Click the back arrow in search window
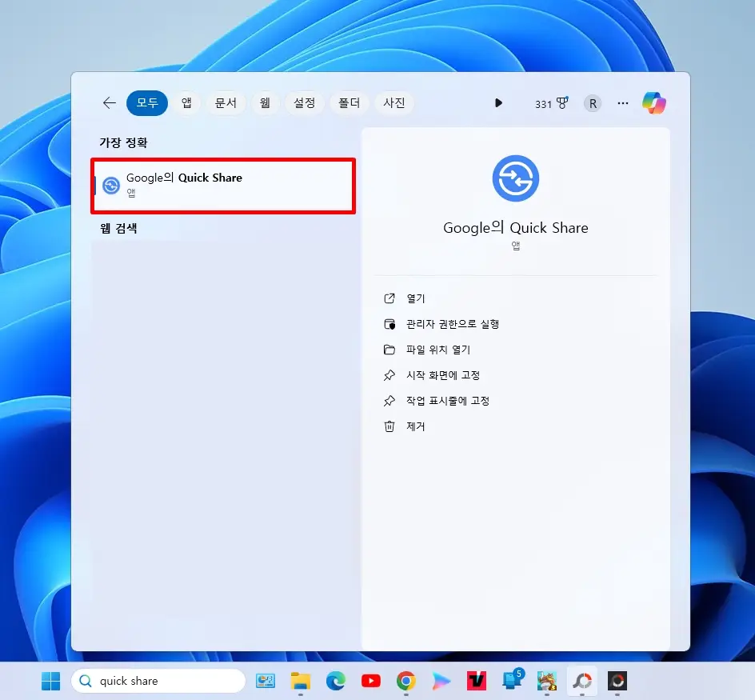 click(x=109, y=102)
